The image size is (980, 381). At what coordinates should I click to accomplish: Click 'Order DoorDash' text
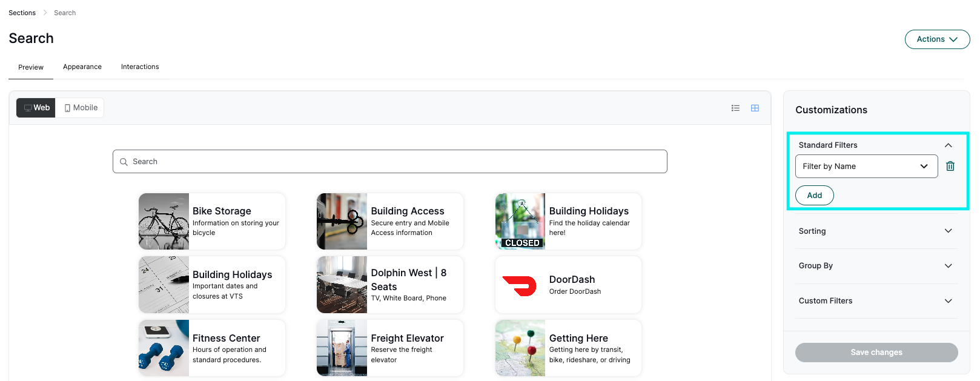click(x=575, y=291)
